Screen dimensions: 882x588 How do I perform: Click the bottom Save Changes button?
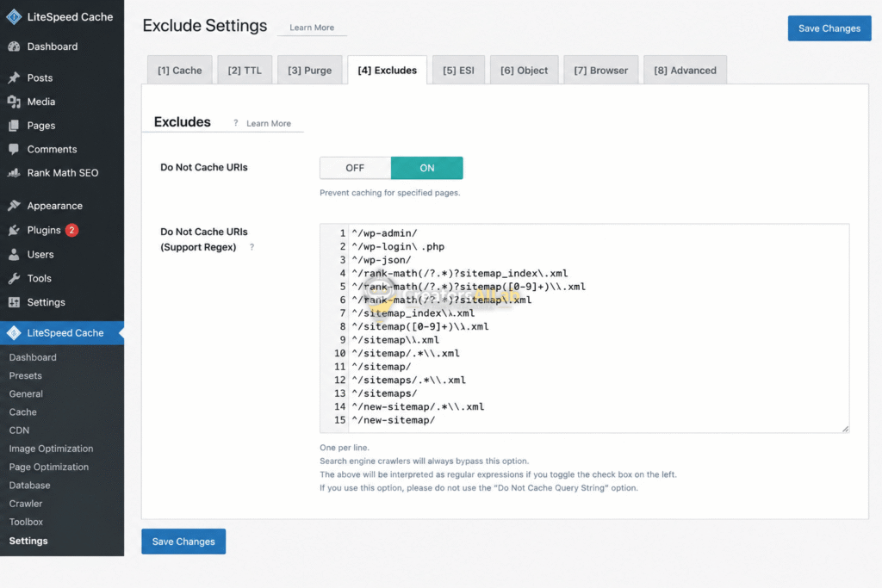[x=183, y=542]
